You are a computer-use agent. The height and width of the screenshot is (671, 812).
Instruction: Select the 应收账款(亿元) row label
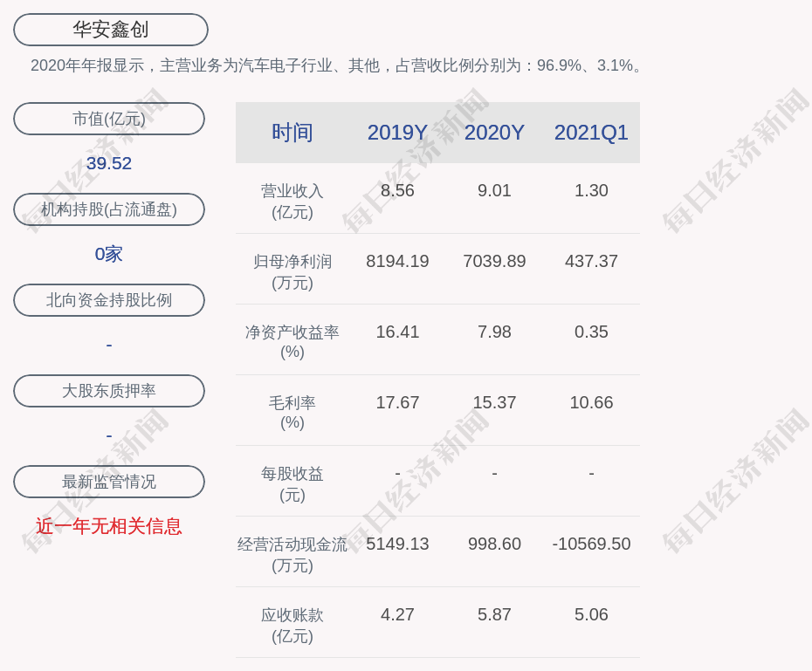click(292, 625)
